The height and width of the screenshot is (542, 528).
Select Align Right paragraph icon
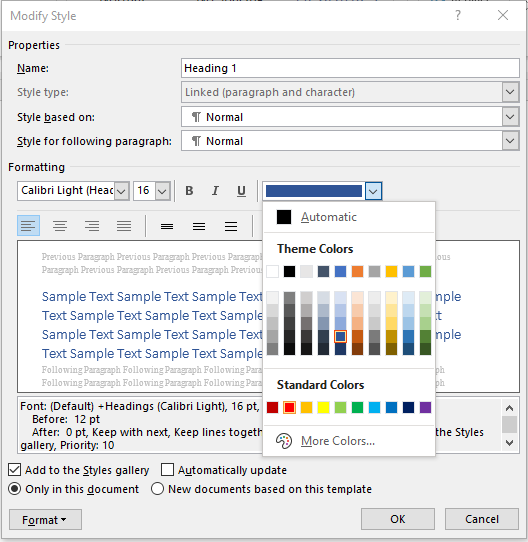(x=92, y=226)
